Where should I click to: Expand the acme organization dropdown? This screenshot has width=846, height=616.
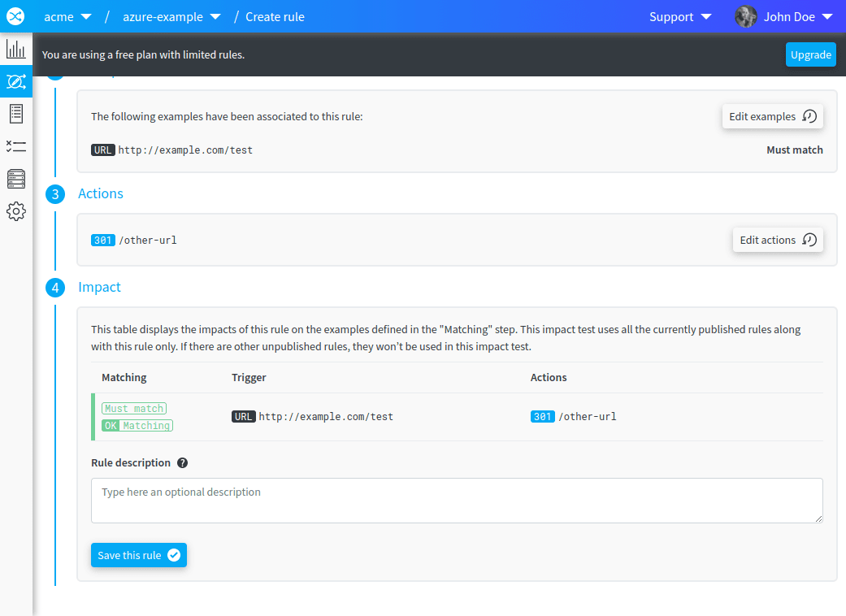67,17
